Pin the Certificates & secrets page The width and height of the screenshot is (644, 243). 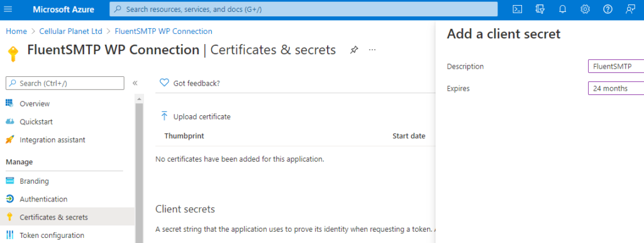(353, 50)
